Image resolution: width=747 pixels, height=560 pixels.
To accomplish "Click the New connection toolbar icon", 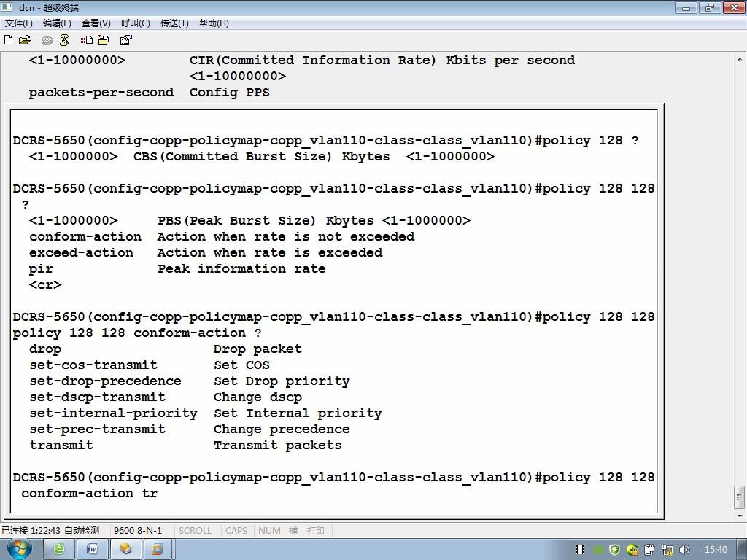I will coord(8,40).
